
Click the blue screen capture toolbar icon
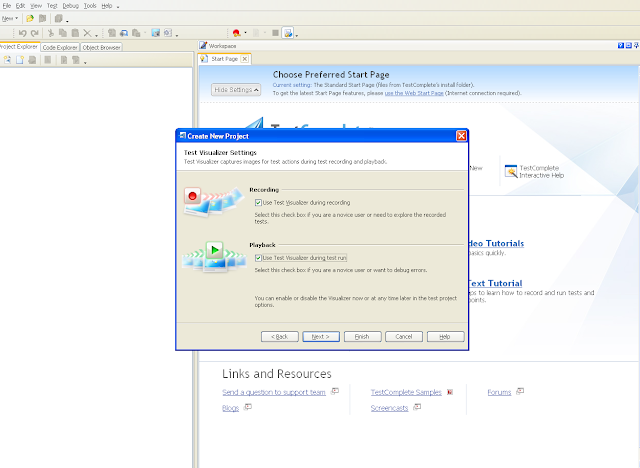click(156, 33)
